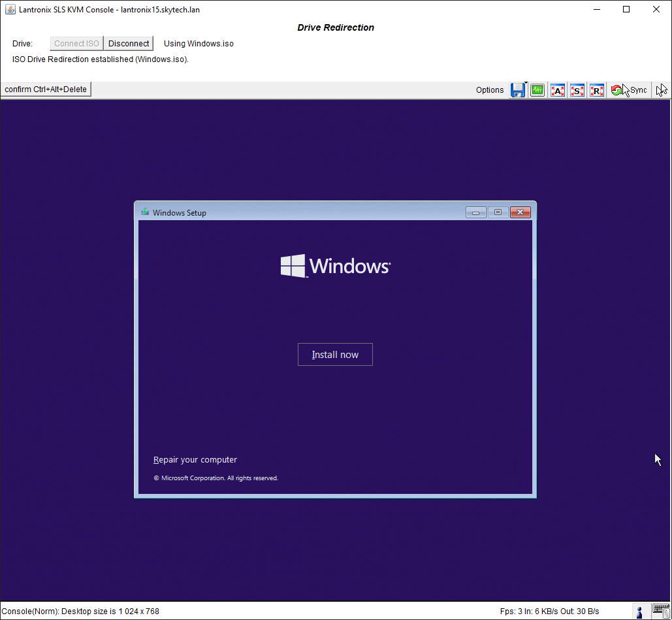Toggle the dual mouse cursor icon
The width and height of the screenshot is (672, 620).
[x=662, y=90]
